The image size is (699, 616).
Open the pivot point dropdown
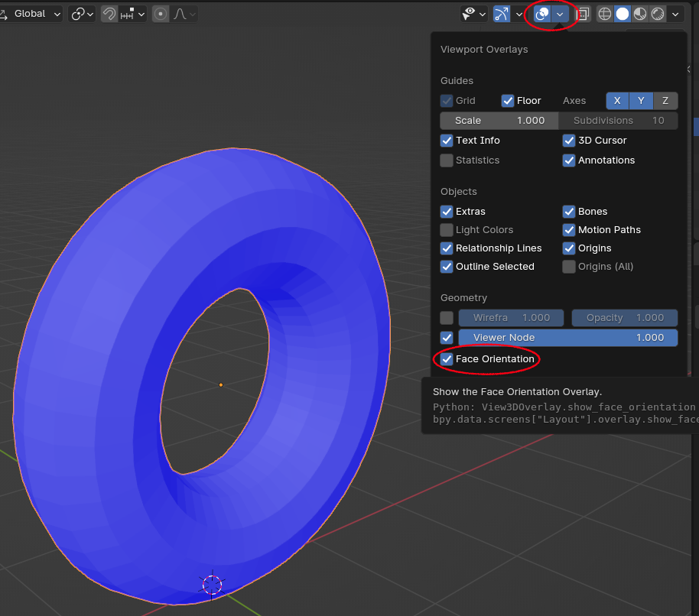click(x=82, y=14)
